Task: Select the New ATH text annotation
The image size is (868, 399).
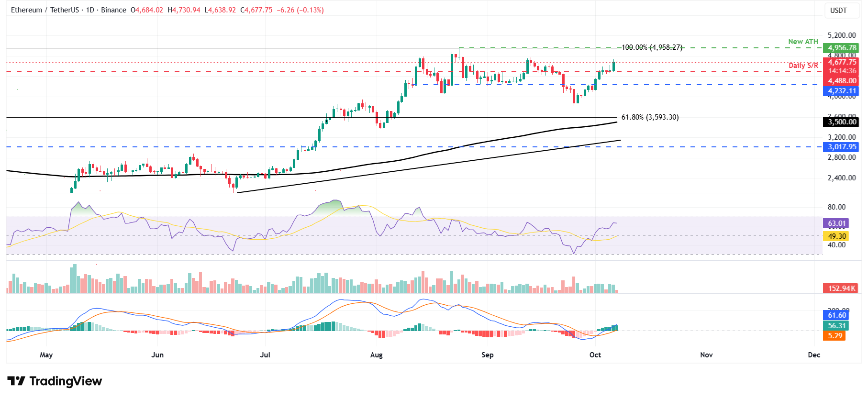Action: point(803,42)
